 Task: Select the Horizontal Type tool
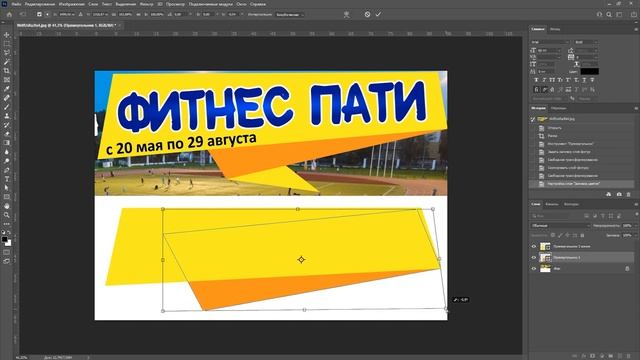(7, 179)
